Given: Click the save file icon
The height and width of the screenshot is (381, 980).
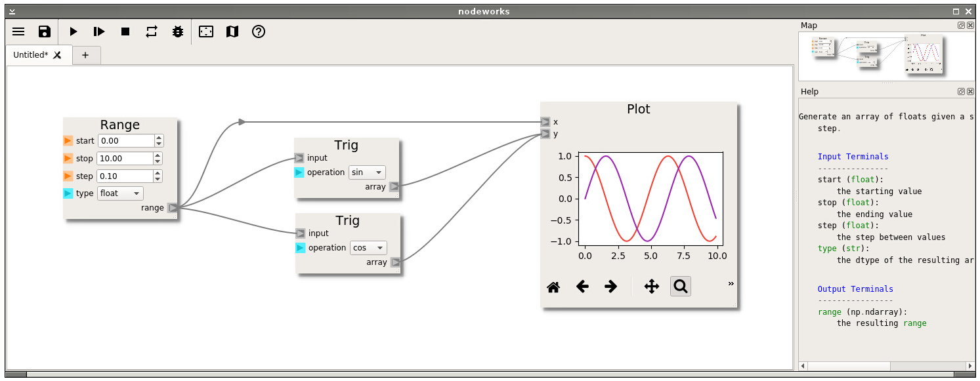Looking at the screenshot, I should coord(44,31).
